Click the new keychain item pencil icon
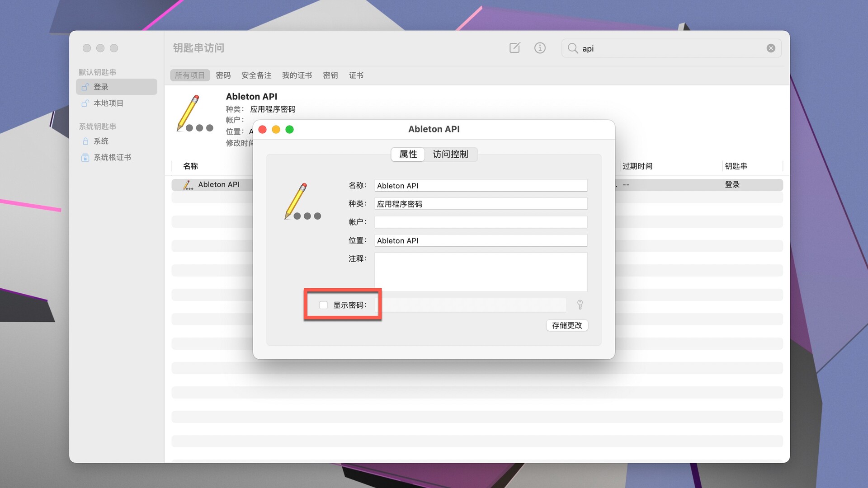This screenshot has width=868, height=488. (514, 48)
